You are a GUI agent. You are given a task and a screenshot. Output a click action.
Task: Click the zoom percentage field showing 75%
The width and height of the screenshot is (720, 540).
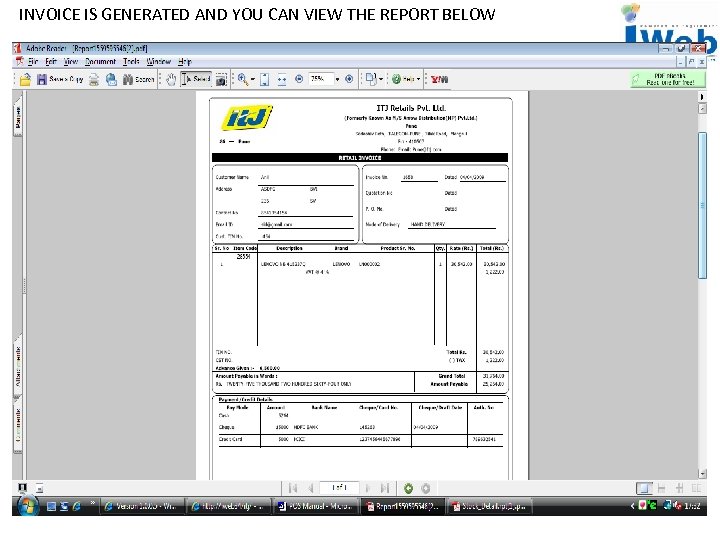point(321,79)
